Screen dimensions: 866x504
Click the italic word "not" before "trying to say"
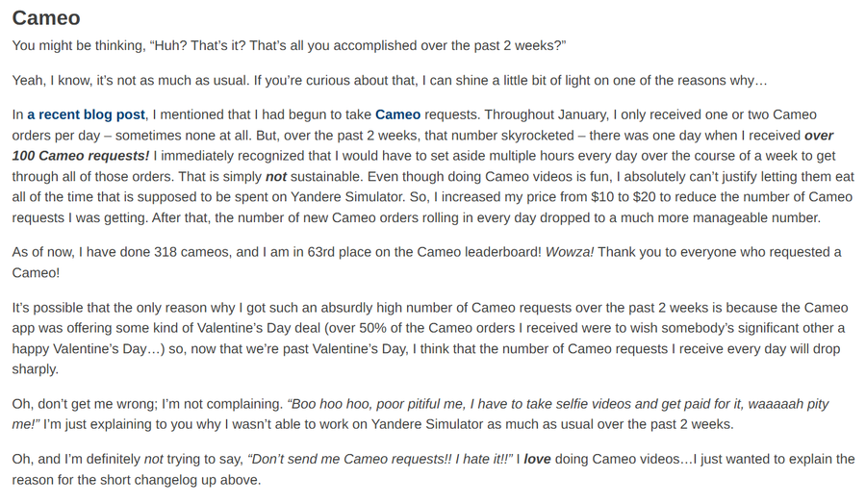coord(154,460)
